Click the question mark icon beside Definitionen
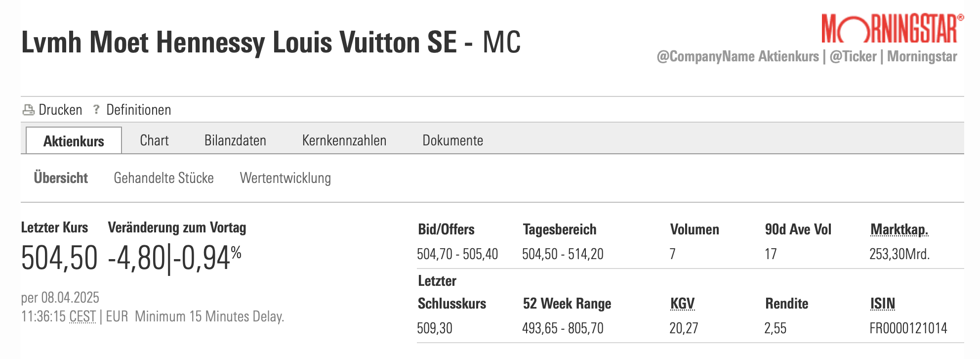Viewport: 980px width, 359px height. pos(96,109)
